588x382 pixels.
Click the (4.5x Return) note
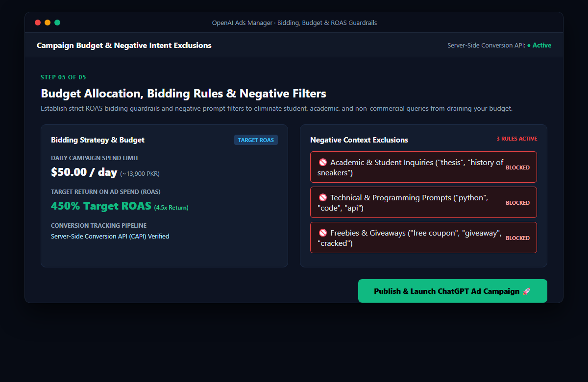tap(171, 208)
